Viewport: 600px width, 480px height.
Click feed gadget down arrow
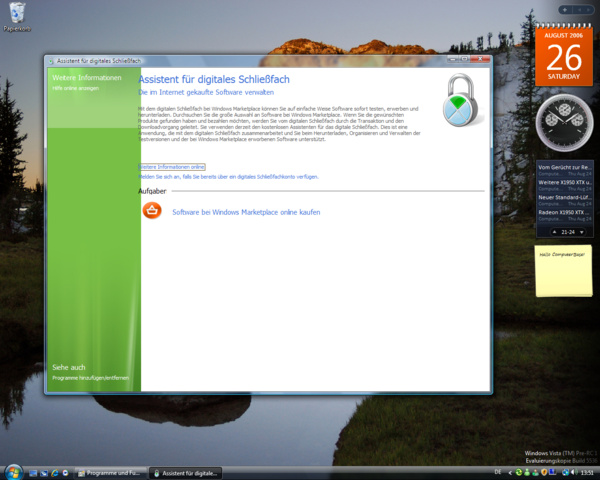[582, 232]
